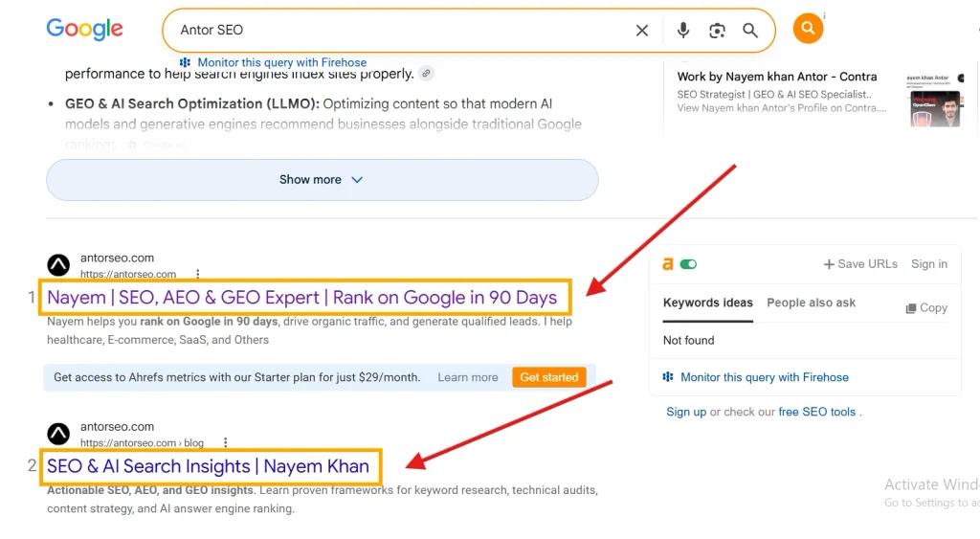Open Nayem SEO, AEO & GEO Expert result

[301, 297]
